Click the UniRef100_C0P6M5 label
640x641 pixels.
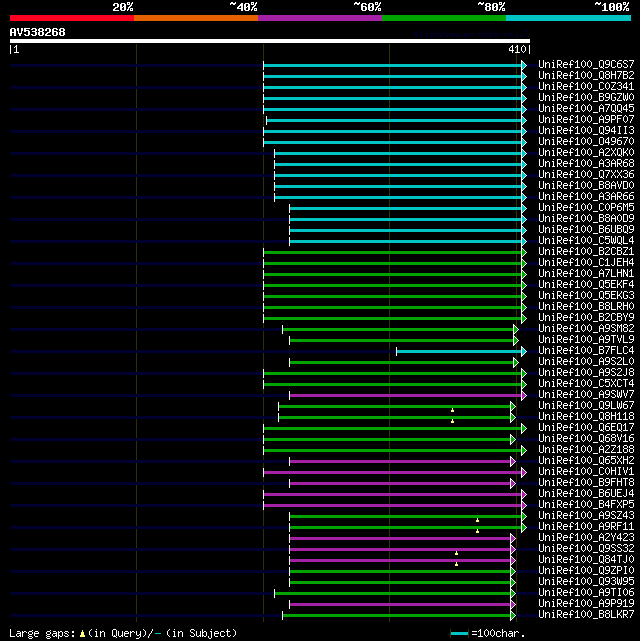point(586,208)
